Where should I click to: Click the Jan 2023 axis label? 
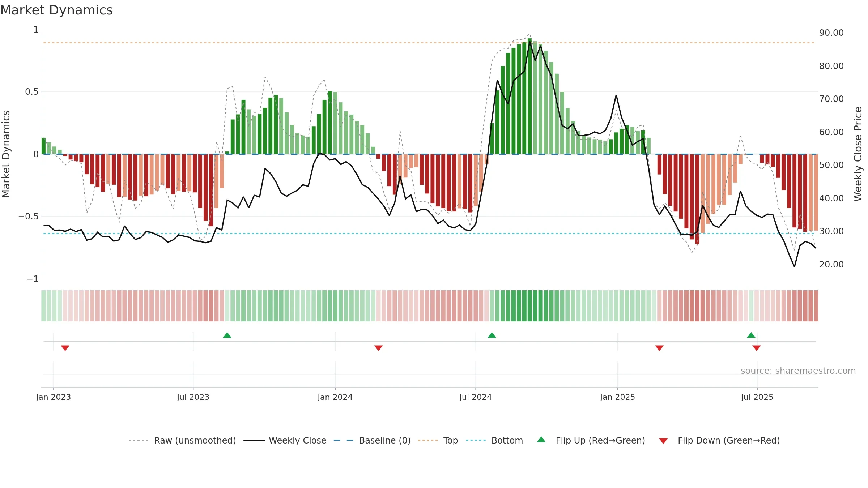tap(54, 397)
